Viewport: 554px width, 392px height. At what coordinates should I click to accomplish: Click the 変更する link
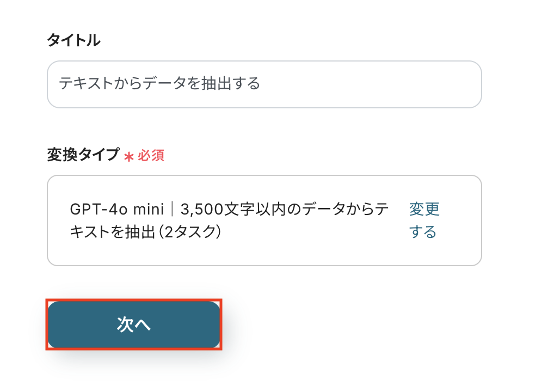(x=424, y=220)
